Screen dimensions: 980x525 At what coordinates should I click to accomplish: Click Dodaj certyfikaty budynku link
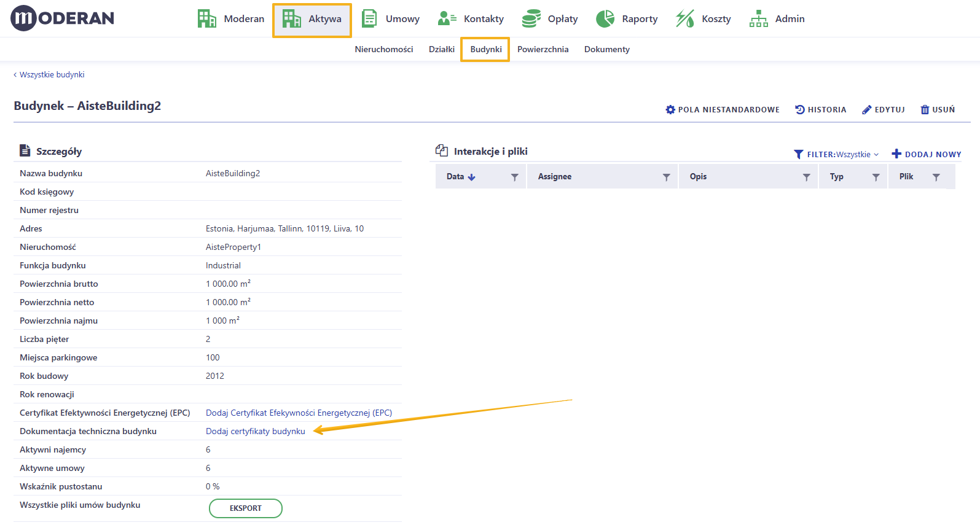(256, 431)
